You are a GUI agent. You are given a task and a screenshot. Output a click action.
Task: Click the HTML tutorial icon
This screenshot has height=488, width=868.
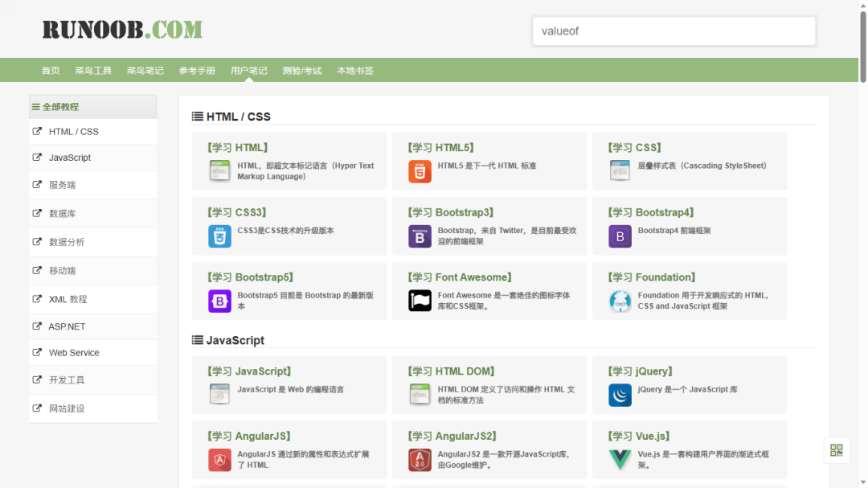(219, 171)
